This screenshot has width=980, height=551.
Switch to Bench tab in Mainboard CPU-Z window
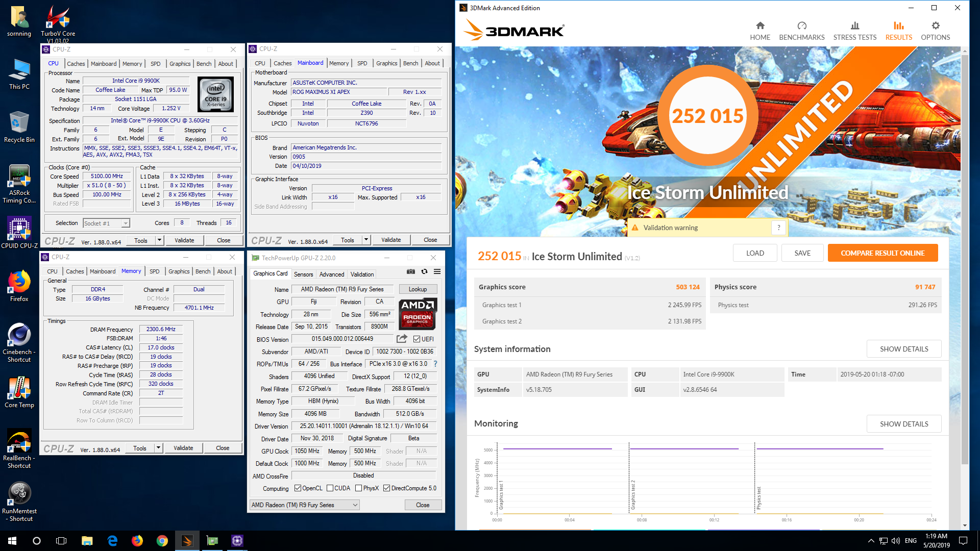(410, 63)
